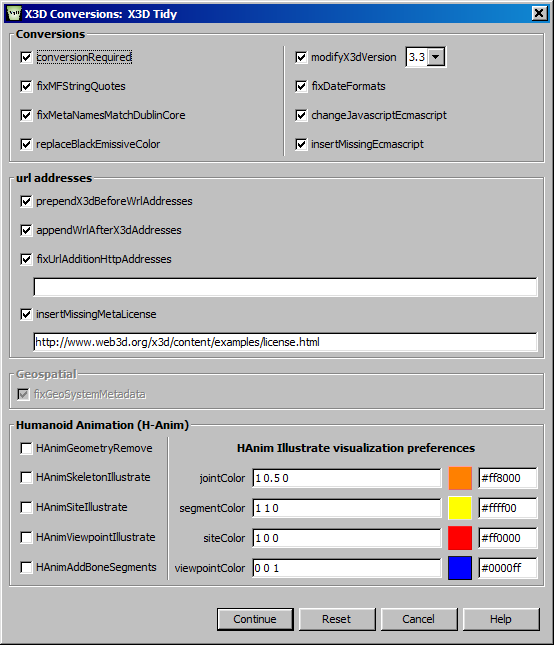Uncheck the conversionRequired checkbox
This screenshot has height=645, width=554.
tap(26, 57)
